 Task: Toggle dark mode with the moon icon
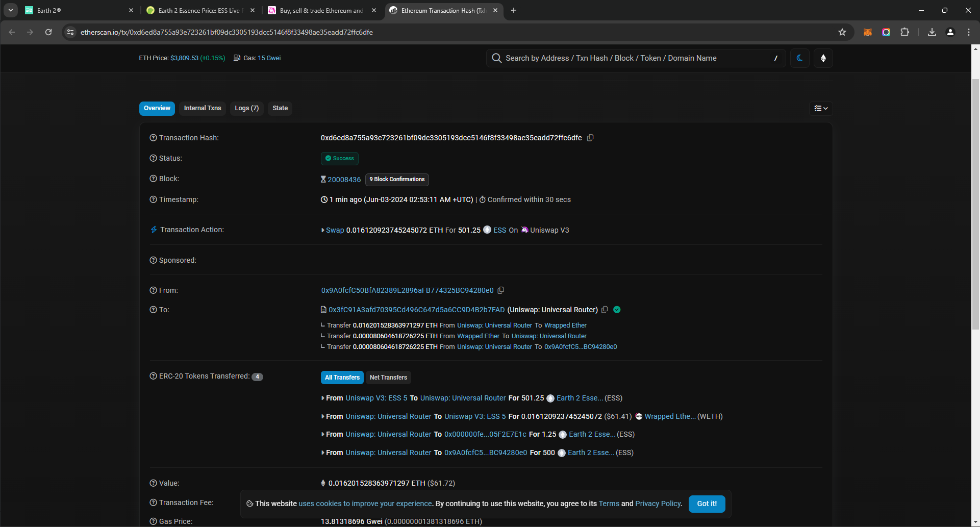coord(799,58)
